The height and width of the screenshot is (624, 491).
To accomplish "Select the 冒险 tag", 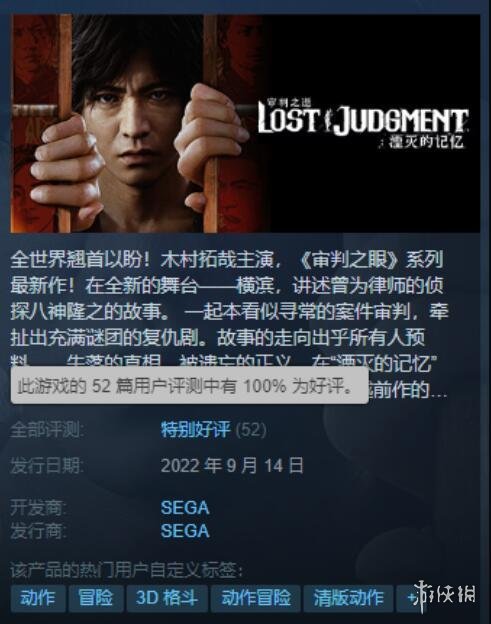I will [95, 598].
